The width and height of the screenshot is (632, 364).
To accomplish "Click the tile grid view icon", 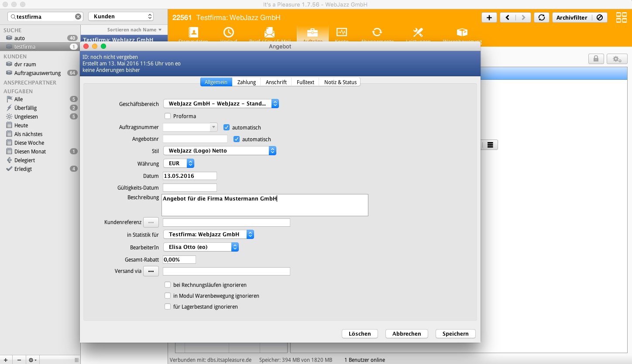I will click(x=621, y=17).
